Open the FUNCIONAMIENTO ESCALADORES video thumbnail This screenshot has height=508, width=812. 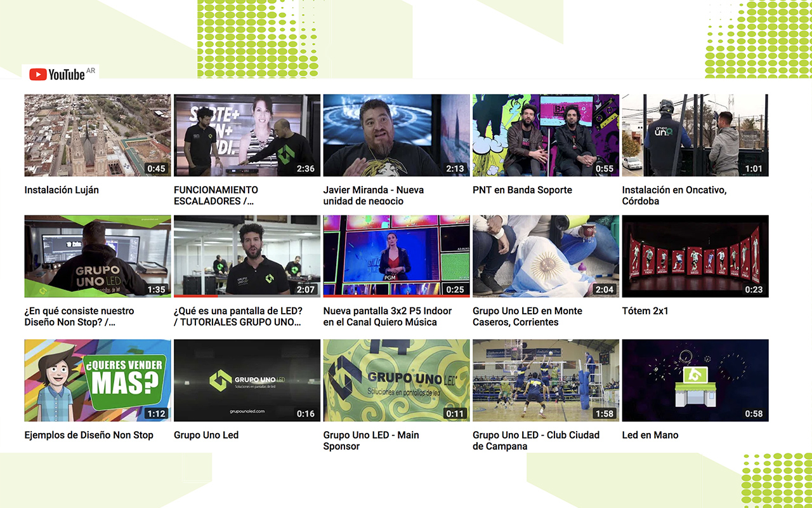[x=247, y=135]
